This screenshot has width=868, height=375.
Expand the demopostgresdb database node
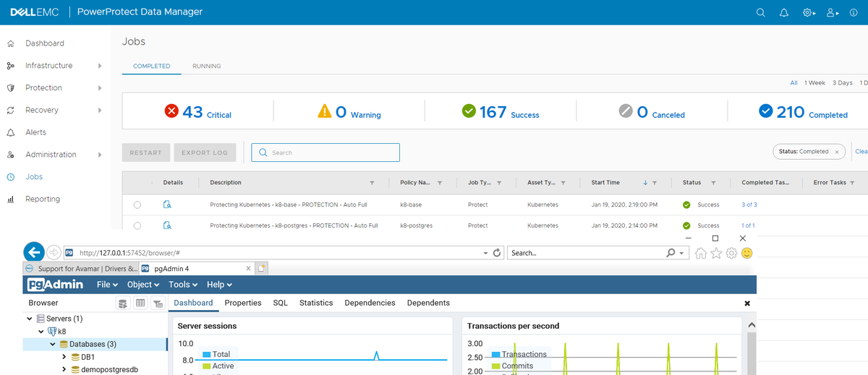pyautogui.click(x=64, y=369)
